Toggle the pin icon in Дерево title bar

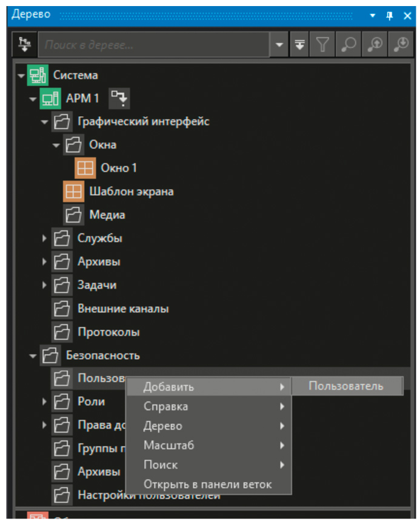[x=390, y=15]
